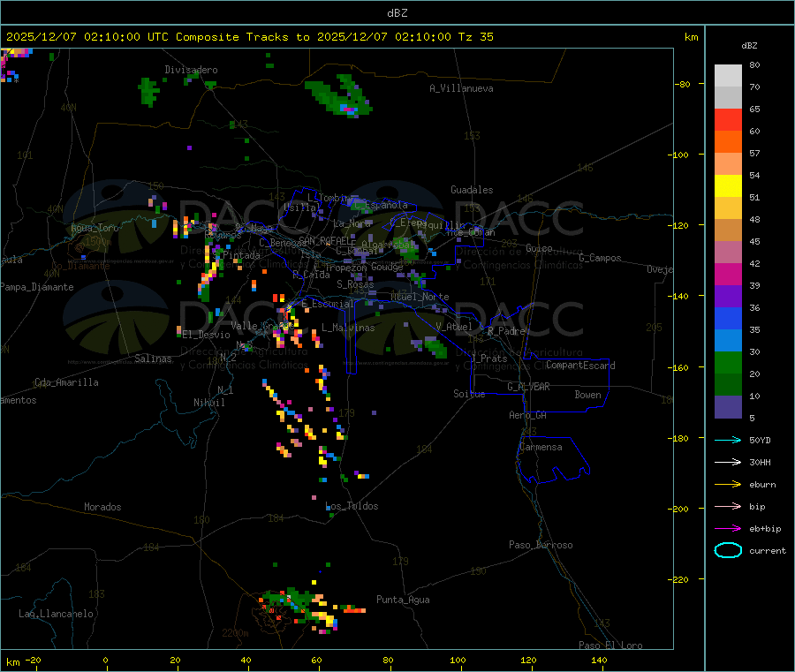Click the green radar echo near V_Atuel
This screenshot has width=795, height=672.
point(435,348)
